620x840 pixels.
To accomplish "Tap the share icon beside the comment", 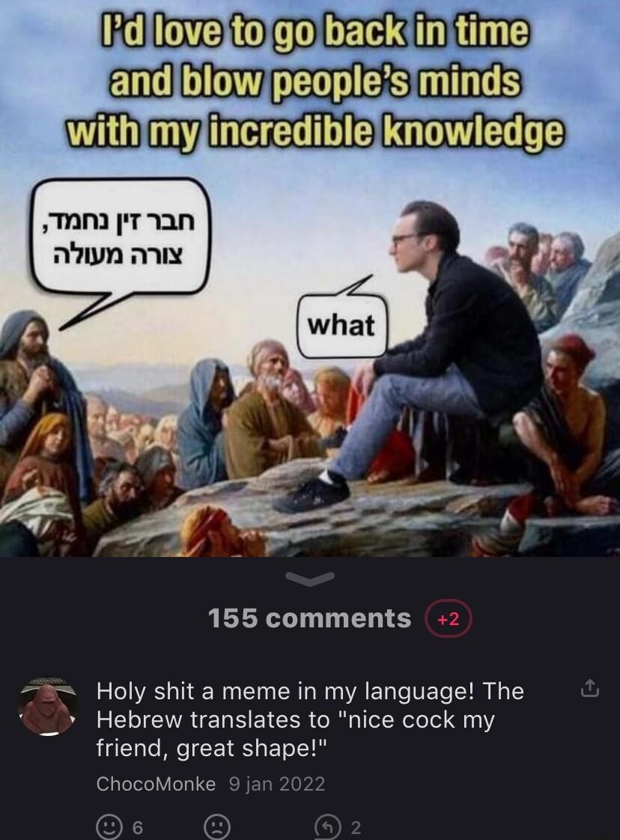I will 589,688.
